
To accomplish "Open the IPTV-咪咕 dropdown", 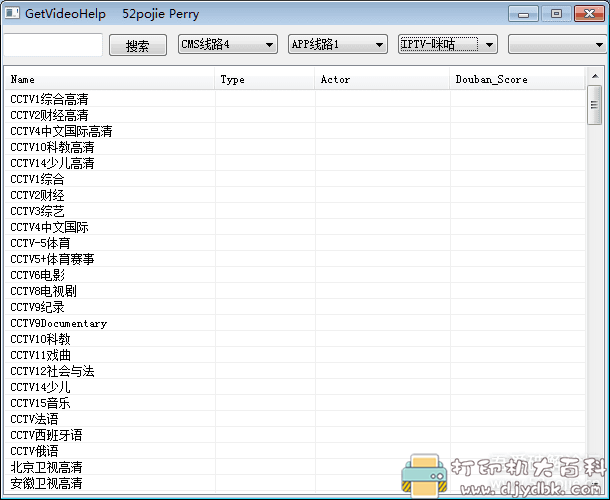I will coord(447,44).
